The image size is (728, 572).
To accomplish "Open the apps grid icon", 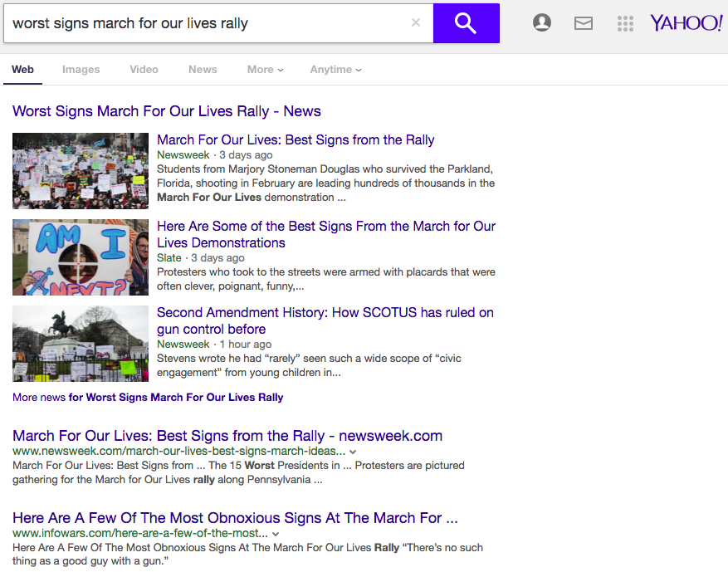I will pos(625,23).
